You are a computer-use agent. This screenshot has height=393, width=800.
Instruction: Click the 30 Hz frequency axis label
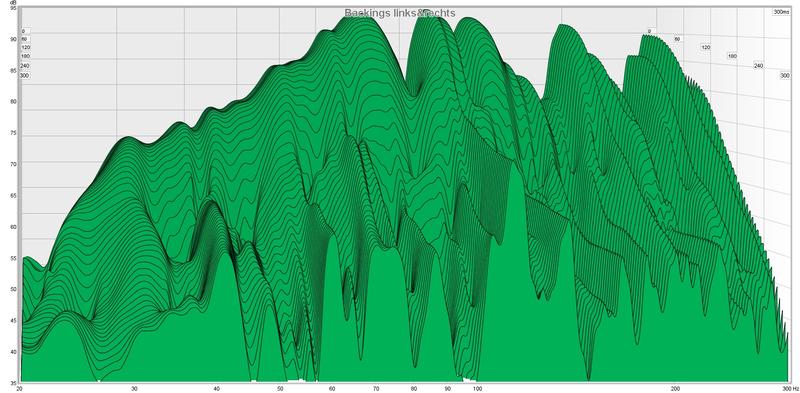click(134, 389)
